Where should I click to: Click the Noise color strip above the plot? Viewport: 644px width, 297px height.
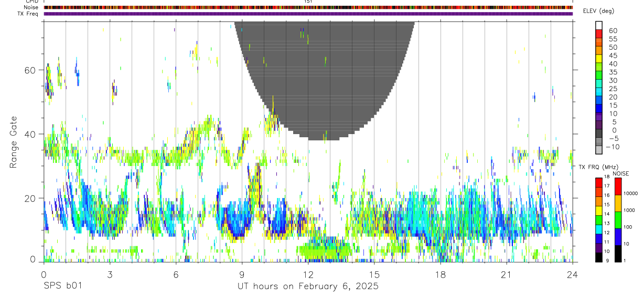(x=308, y=7)
